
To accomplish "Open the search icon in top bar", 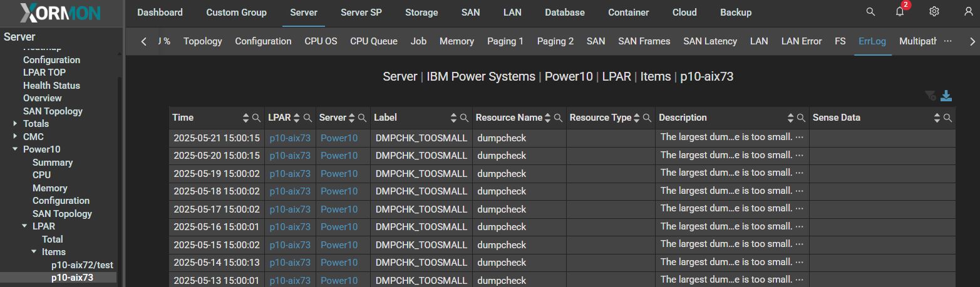I will 870,12.
